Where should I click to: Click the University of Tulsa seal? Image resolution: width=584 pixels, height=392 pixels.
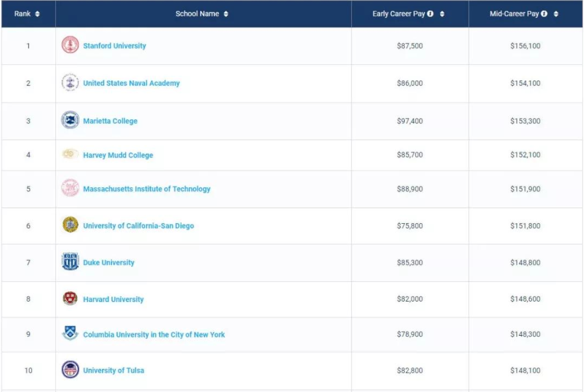[70, 370]
